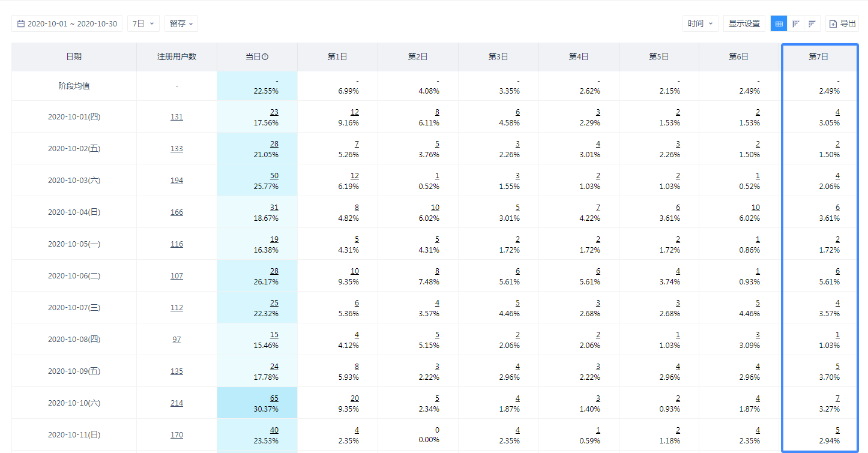The height and width of the screenshot is (453, 868).
Task: Click same-day value 50 on 2020-10-03
Action: point(274,176)
